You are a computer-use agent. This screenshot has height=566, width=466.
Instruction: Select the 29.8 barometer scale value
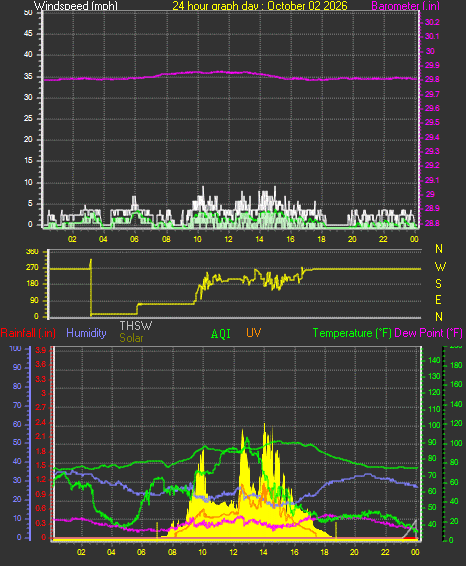(432, 79)
